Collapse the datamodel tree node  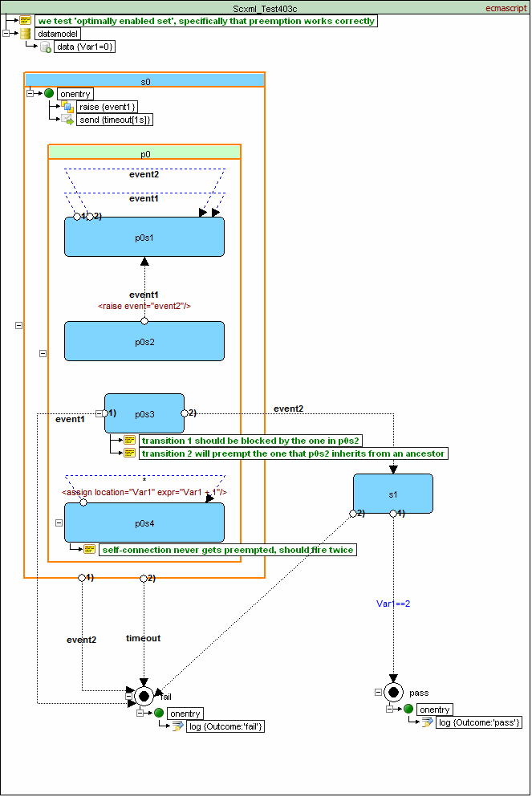(x=6, y=34)
